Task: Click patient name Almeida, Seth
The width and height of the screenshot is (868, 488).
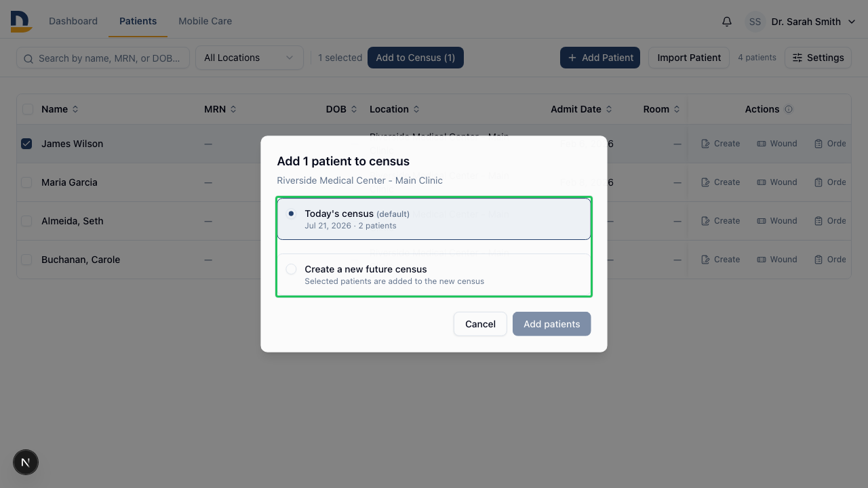Action: click(73, 221)
